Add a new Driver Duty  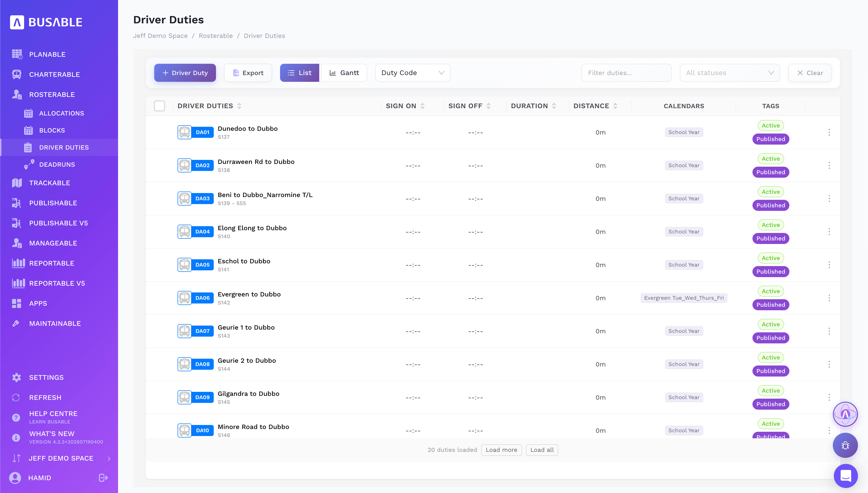tap(185, 73)
